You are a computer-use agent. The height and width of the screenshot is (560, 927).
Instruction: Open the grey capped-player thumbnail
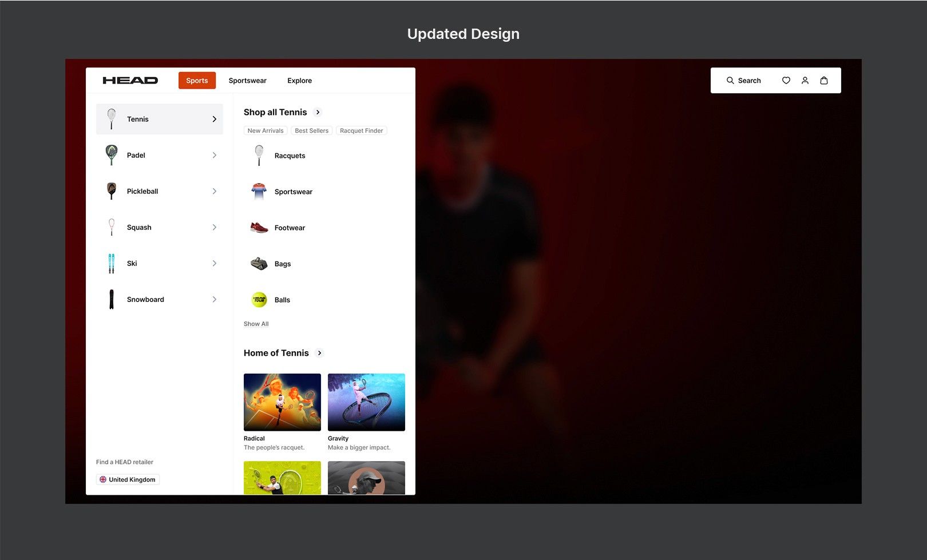click(366, 478)
